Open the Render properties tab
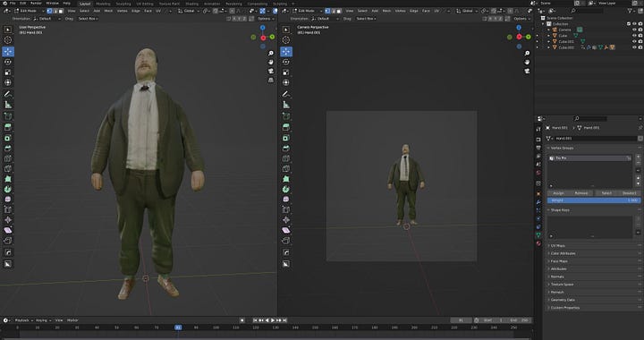Screen dimensions: 644x340 point(538,140)
